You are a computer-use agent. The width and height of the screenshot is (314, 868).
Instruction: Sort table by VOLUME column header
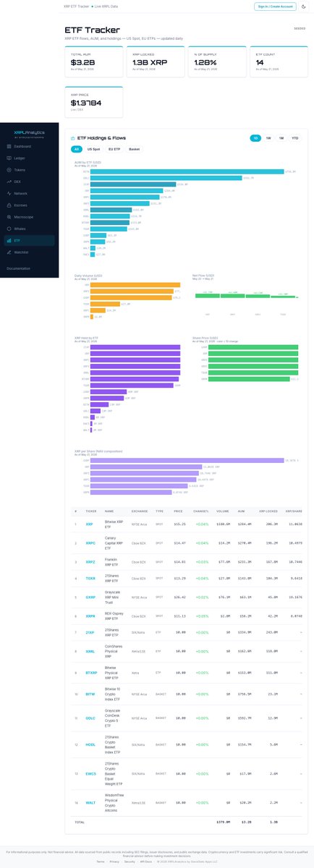click(x=224, y=510)
